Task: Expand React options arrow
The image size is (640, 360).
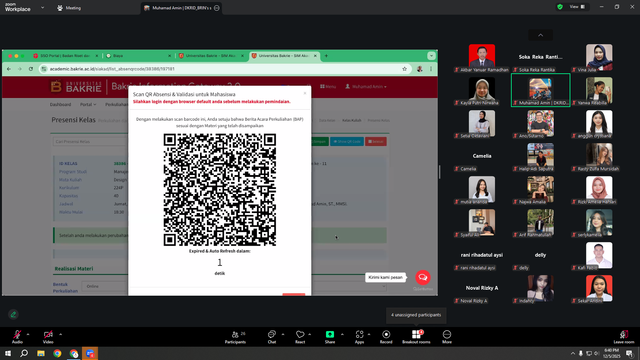Action: 309,334
